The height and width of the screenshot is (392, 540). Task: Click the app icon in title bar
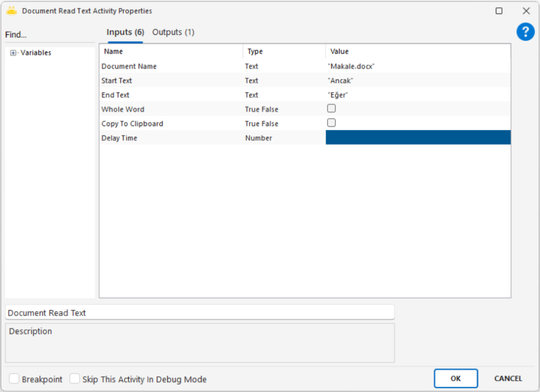click(x=12, y=11)
